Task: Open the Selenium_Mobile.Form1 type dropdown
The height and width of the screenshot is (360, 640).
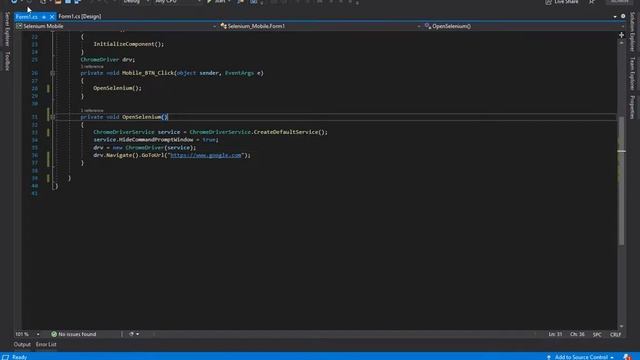Action: (320, 26)
